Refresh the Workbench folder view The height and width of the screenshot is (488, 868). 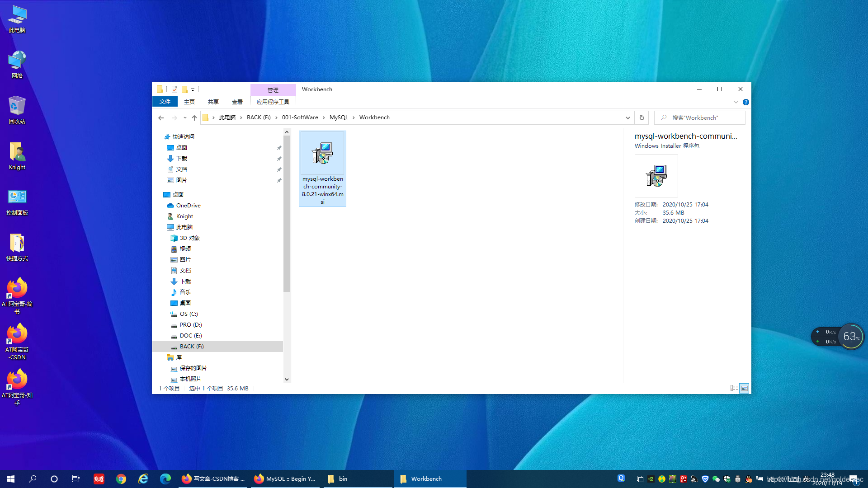pos(642,117)
